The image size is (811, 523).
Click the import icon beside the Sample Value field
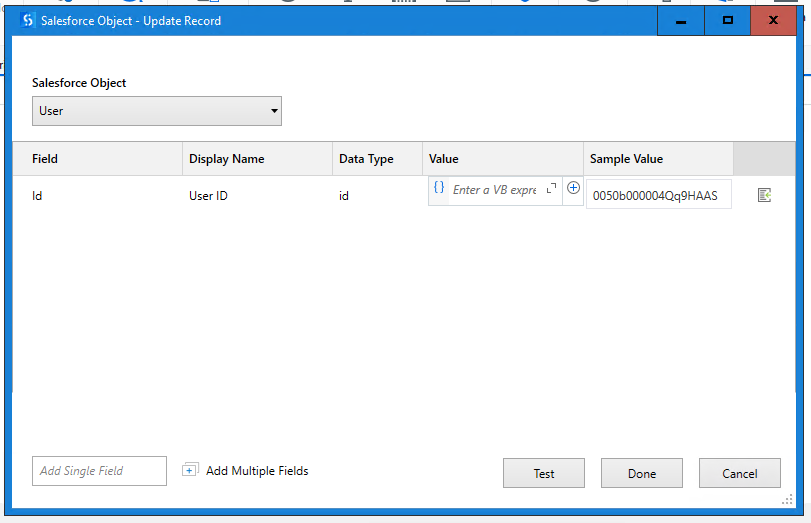[x=764, y=195]
